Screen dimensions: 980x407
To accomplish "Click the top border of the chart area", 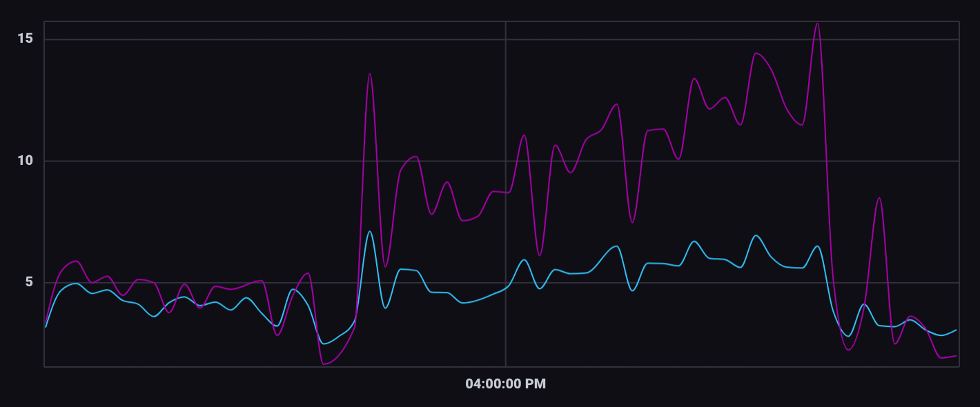I will pyautogui.click(x=483, y=22).
